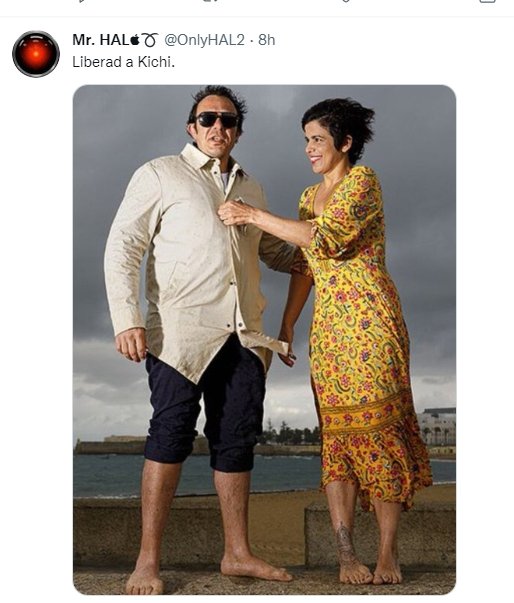Open the attached photo in the tweet

pyautogui.click(x=264, y=340)
